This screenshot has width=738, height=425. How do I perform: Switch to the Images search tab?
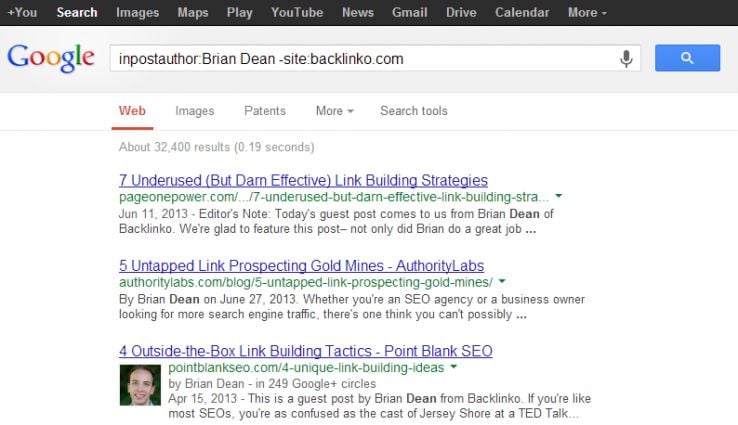point(194,111)
